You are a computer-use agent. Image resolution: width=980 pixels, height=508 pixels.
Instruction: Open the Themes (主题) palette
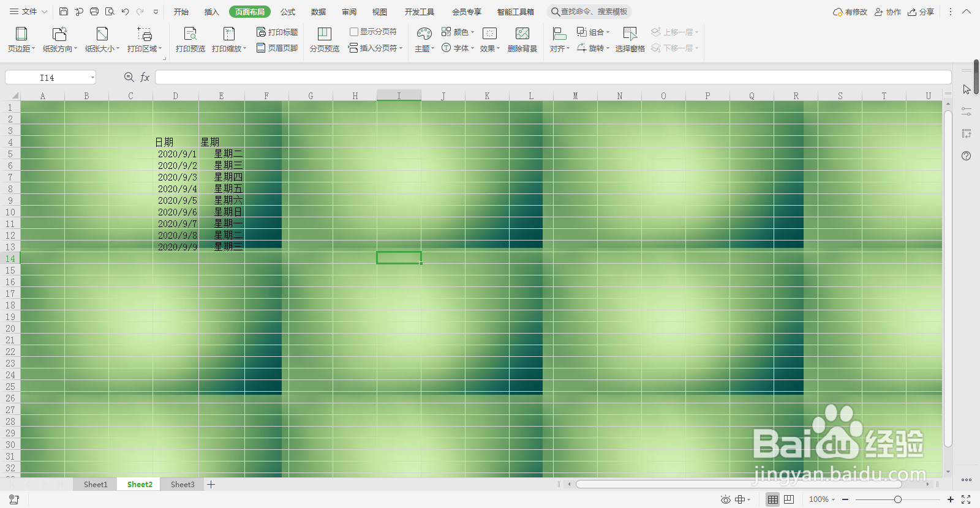pyautogui.click(x=424, y=40)
